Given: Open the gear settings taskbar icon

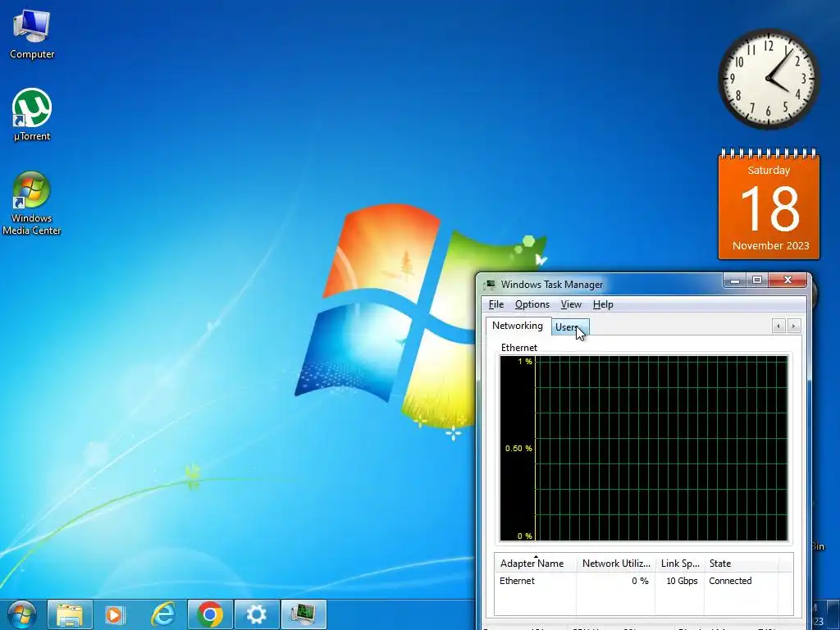Looking at the screenshot, I should click(257, 614).
